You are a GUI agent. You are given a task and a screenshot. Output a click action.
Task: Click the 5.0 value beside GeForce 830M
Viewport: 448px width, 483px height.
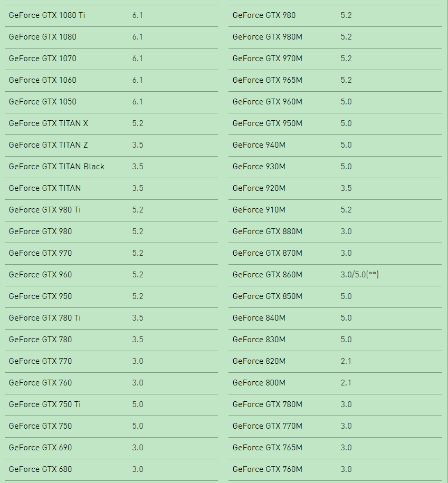pos(346,340)
